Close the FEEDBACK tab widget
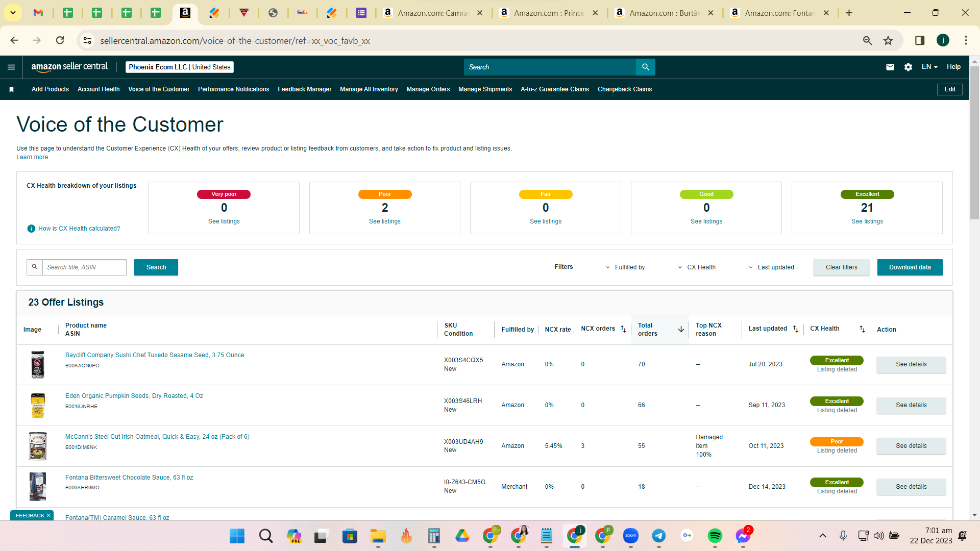The width and height of the screenshot is (980, 551). click(x=48, y=515)
